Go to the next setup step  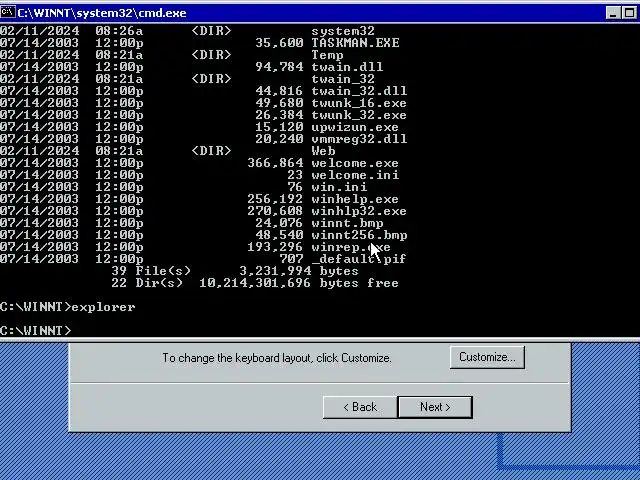tap(435, 407)
